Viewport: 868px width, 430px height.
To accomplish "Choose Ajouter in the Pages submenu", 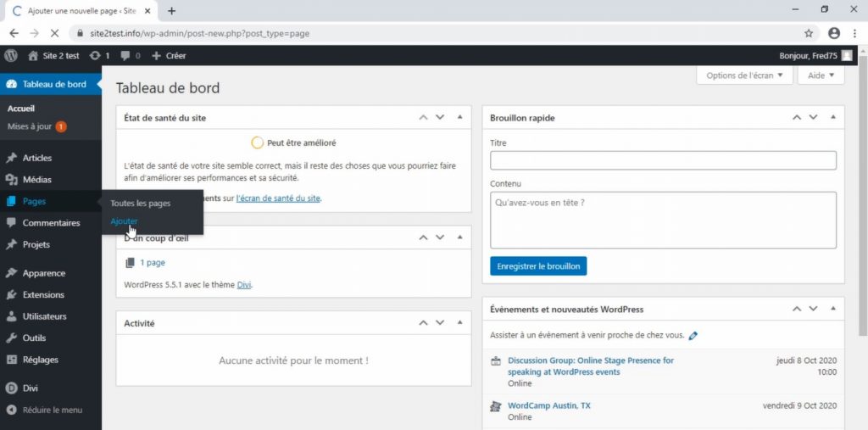I will click(x=124, y=221).
